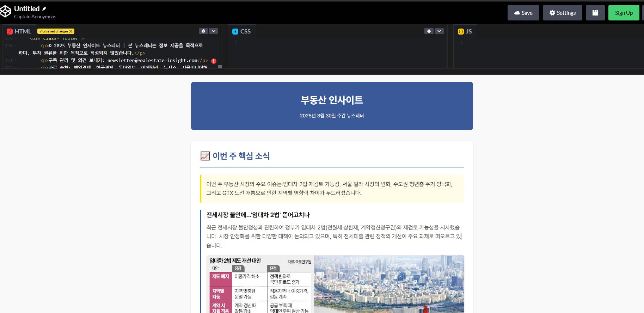The height and width of the screenshot is (313, 644).
Task: Click the yellow JS editor icon
Action: pyautogui.click(x=461, y=31)
